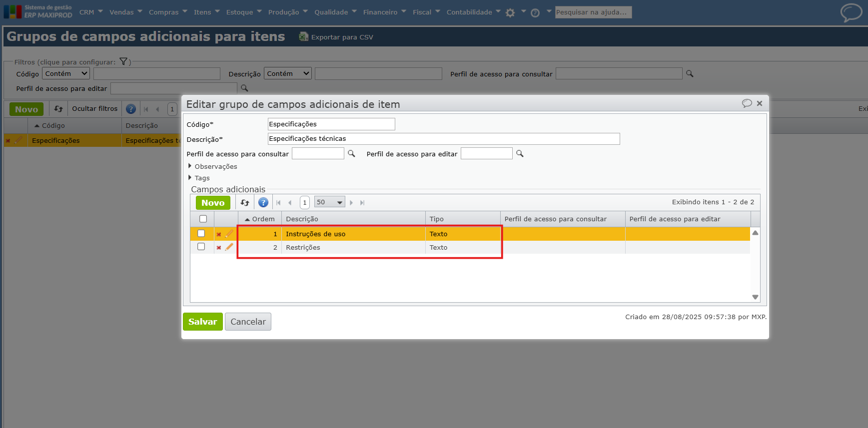This screenshot has height=428, width=868.
Task: Refresh the main grid list
Action: 58,109
